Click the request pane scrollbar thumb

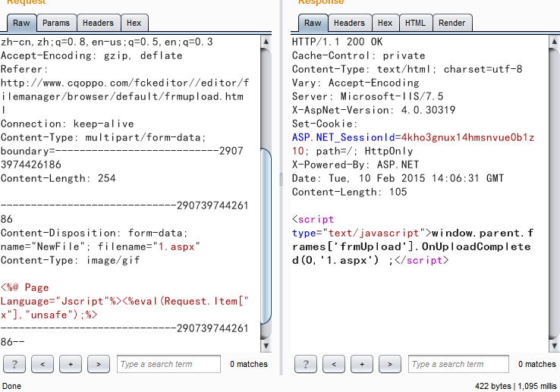pos(266,236)
